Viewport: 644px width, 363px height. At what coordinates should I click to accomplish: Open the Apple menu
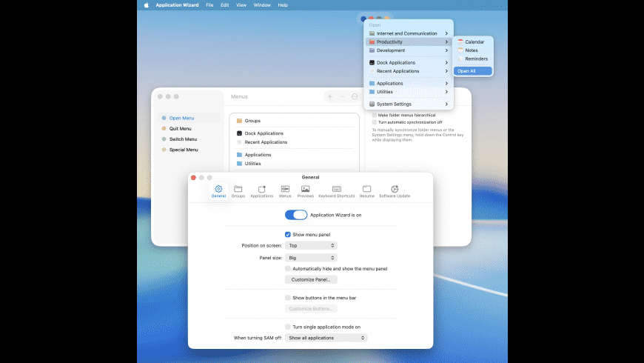point(147,5)
